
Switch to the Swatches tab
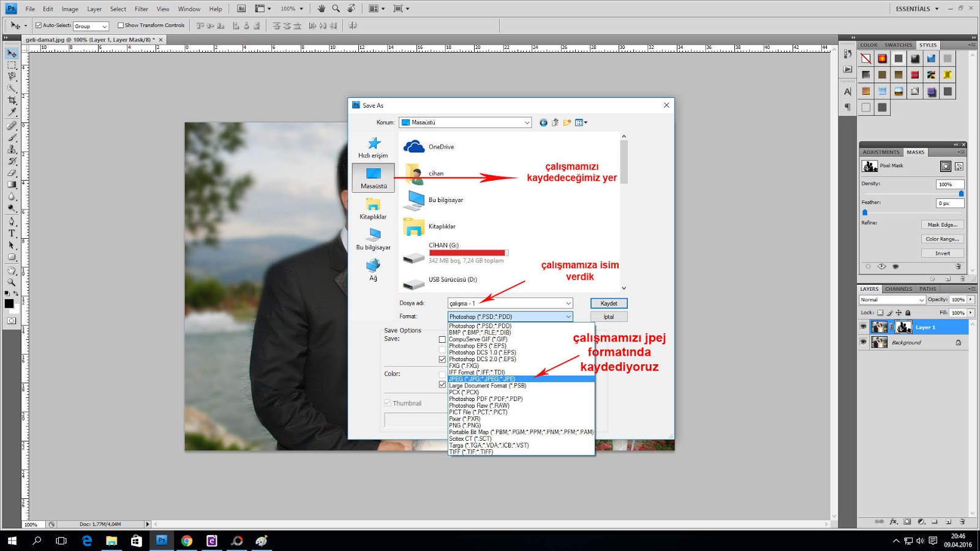898,45
